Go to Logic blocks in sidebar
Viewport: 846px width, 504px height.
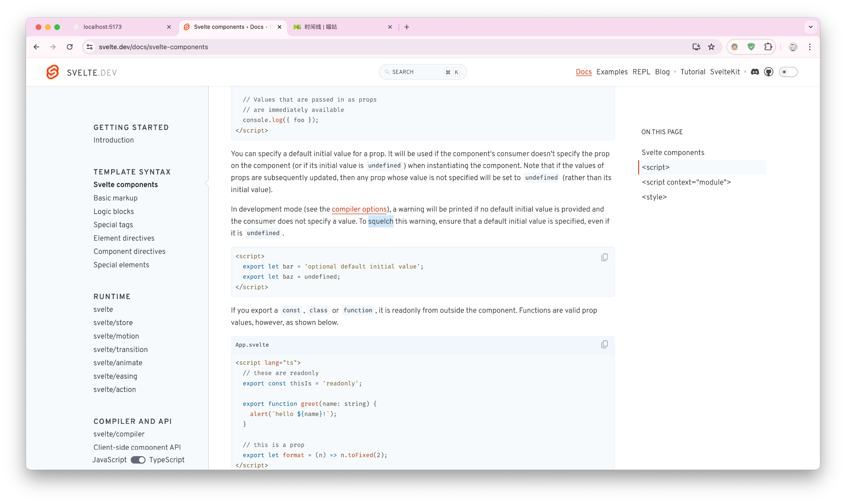(114, 212)
